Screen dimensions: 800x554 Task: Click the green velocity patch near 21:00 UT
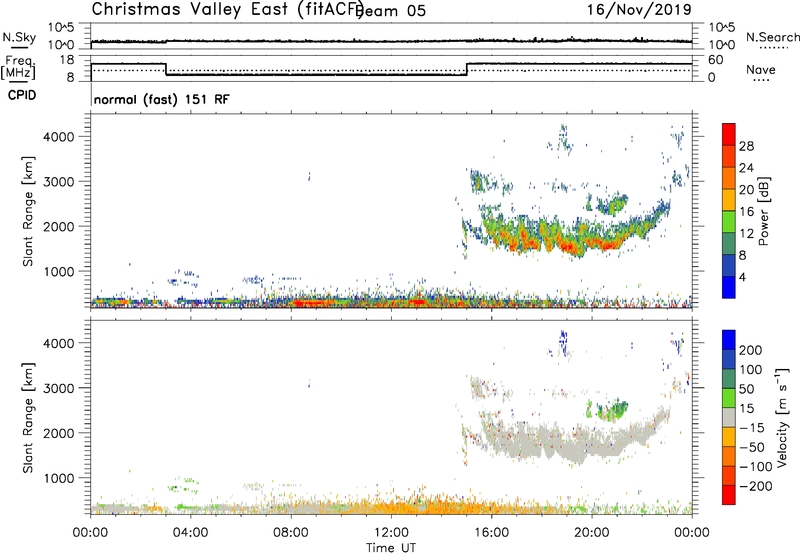(611, 410)
